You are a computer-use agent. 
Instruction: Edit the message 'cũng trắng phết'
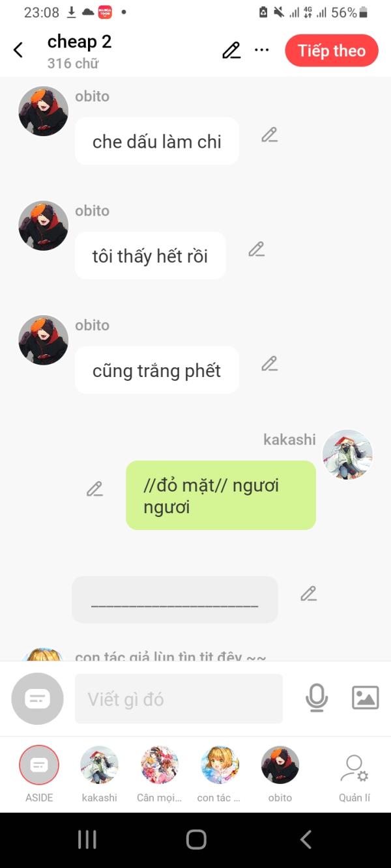[270, 364]
